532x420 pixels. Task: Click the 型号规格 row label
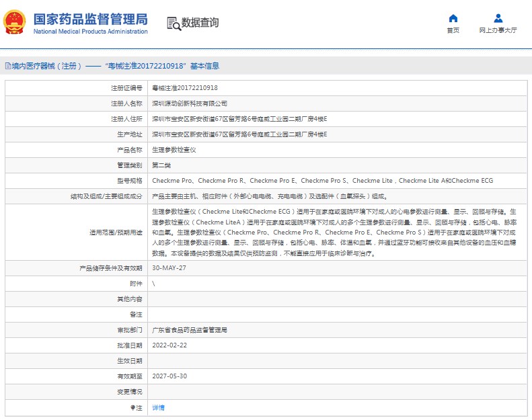pyautogui.click(x=130, y=181)
